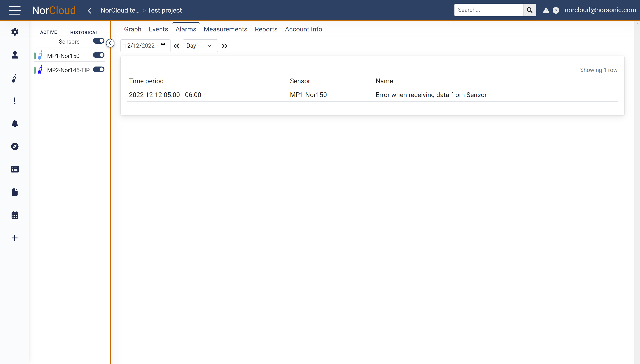Image resolution: width=640 pixels, height=364 pixels.
Task: Select the compass/explore icon in sidebar
Action: coord(15,147)
